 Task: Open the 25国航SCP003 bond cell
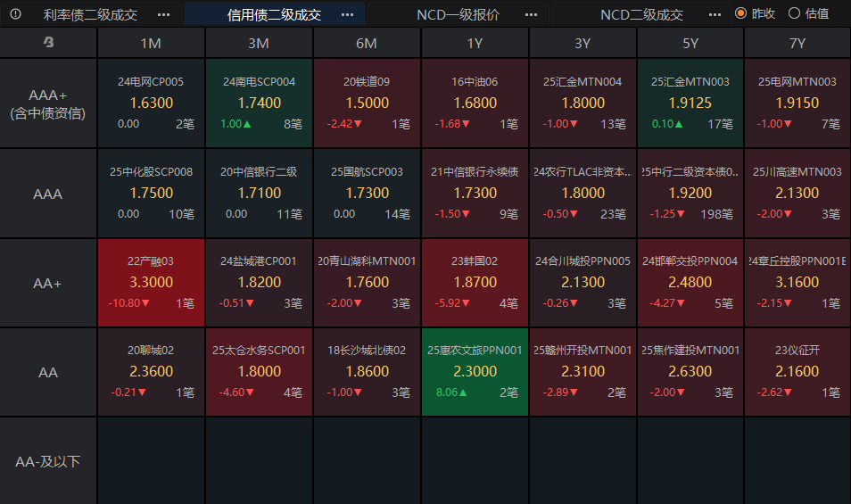coord(367,194)
